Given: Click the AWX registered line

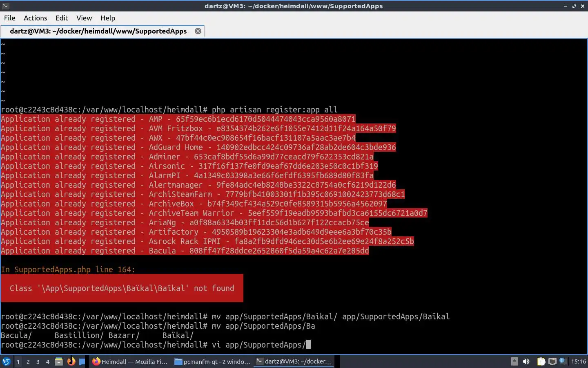Looking at the screenshot, I should click(178, 138).
